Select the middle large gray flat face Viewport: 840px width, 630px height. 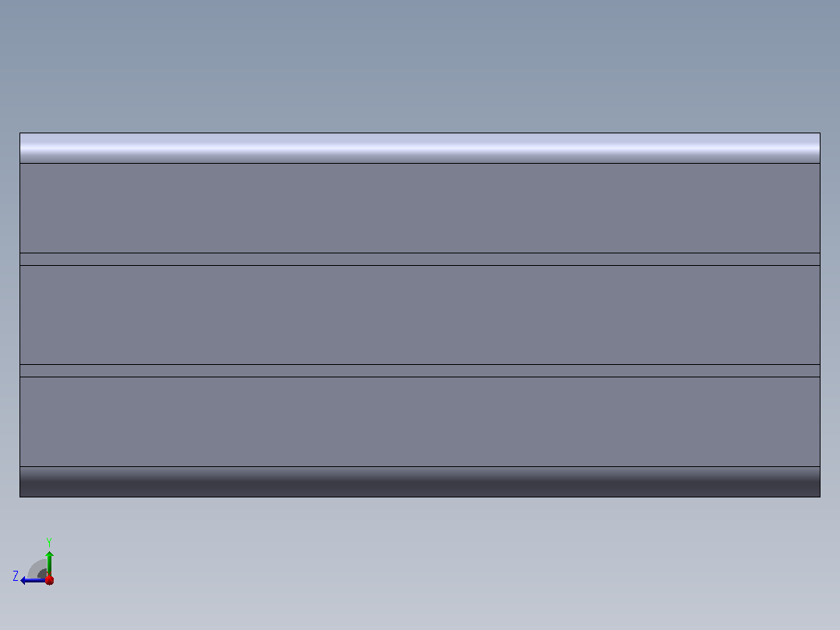point(420,315)
